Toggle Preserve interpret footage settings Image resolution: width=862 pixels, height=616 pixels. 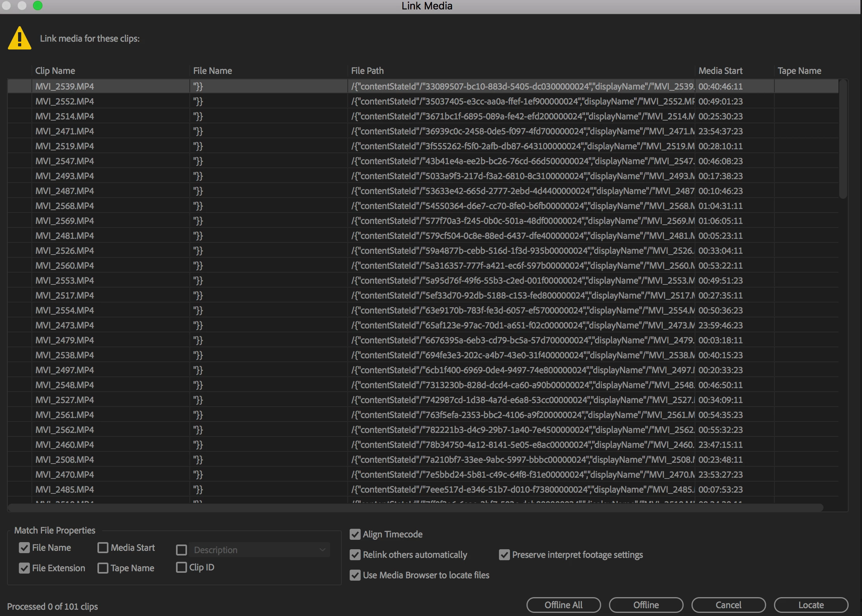(504, 555)
